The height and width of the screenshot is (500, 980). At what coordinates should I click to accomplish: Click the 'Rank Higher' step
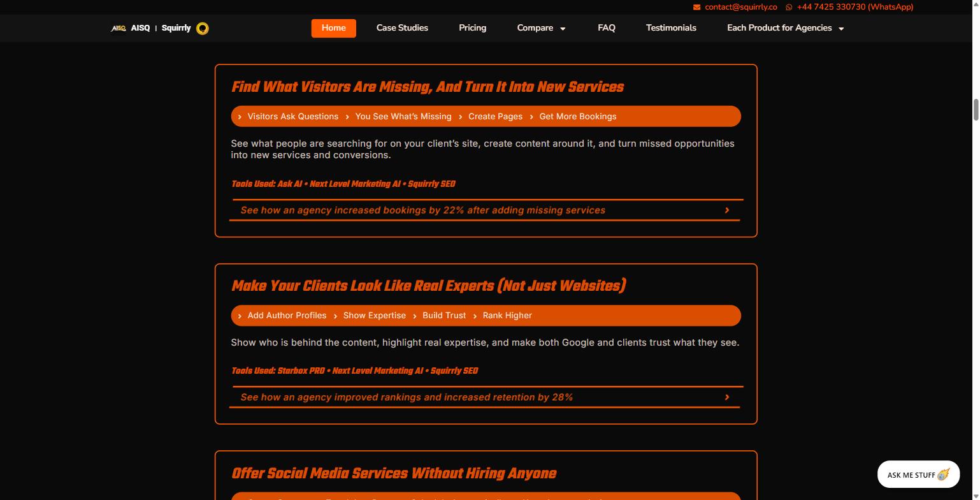click(x=507, y=316)
